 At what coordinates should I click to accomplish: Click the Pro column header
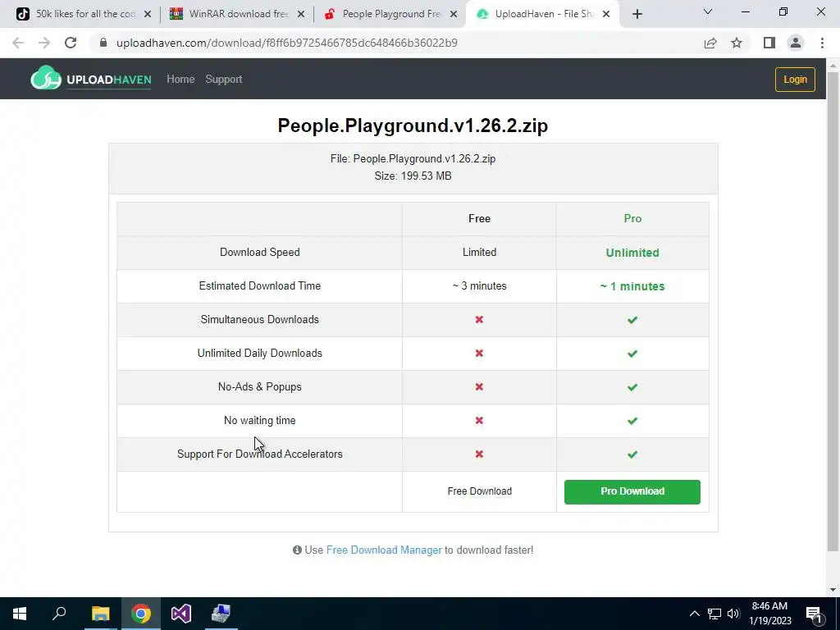(x=632, y=218)
